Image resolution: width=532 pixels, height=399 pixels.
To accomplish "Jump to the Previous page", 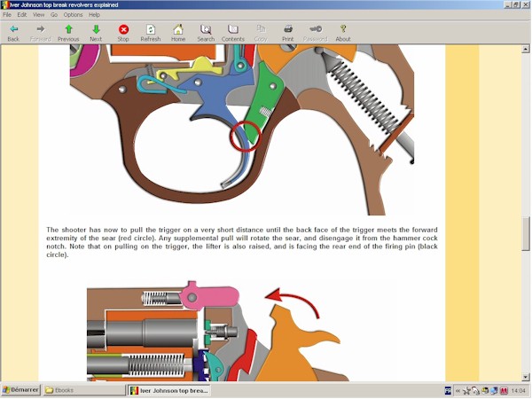I will [x=68, y=34].
